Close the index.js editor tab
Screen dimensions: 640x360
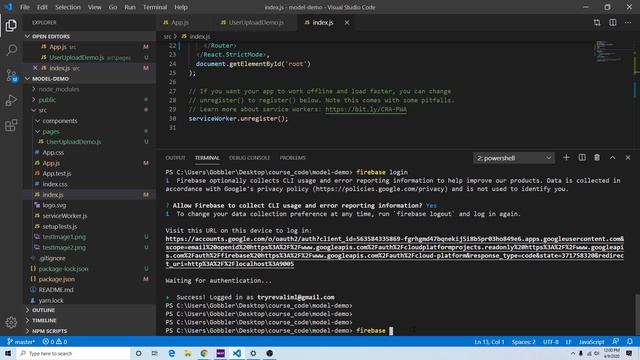point(347,22)
